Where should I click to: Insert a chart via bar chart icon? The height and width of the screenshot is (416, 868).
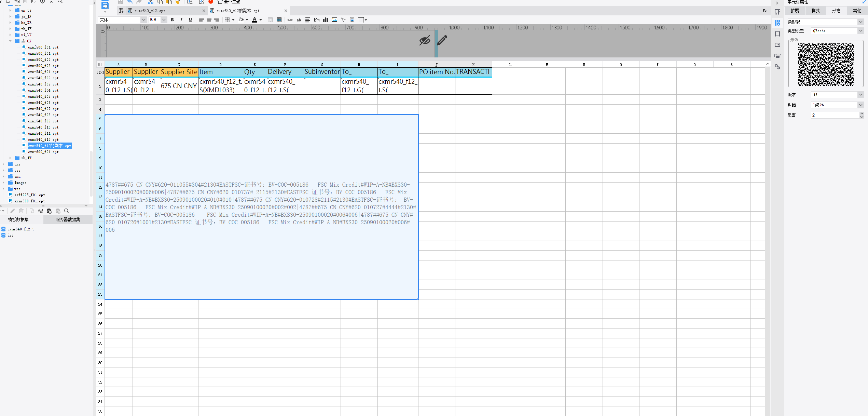pos(326,20)
